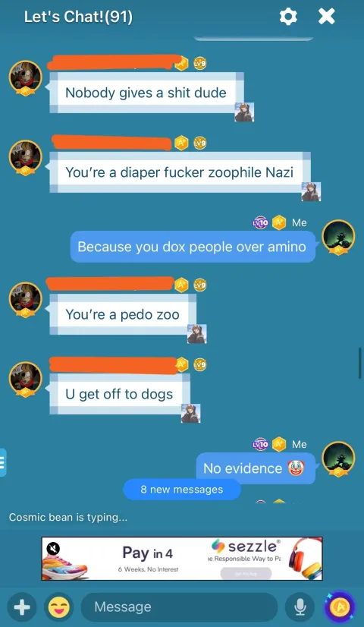Viewport: 364px width, 627px height.
Task: Tap the A+ badge above "U get off to dogs"
Action: tap(181, 364)
